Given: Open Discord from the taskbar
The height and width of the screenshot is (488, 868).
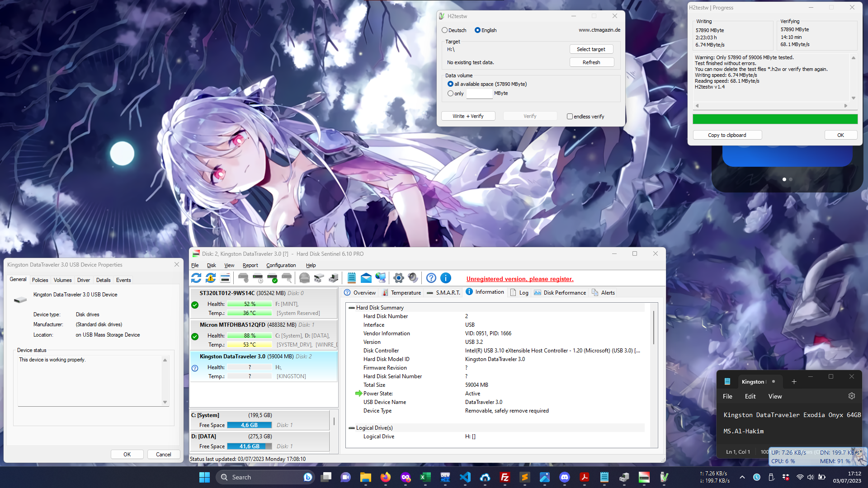Looking at the screenshot, I should [x=565, y=477].
